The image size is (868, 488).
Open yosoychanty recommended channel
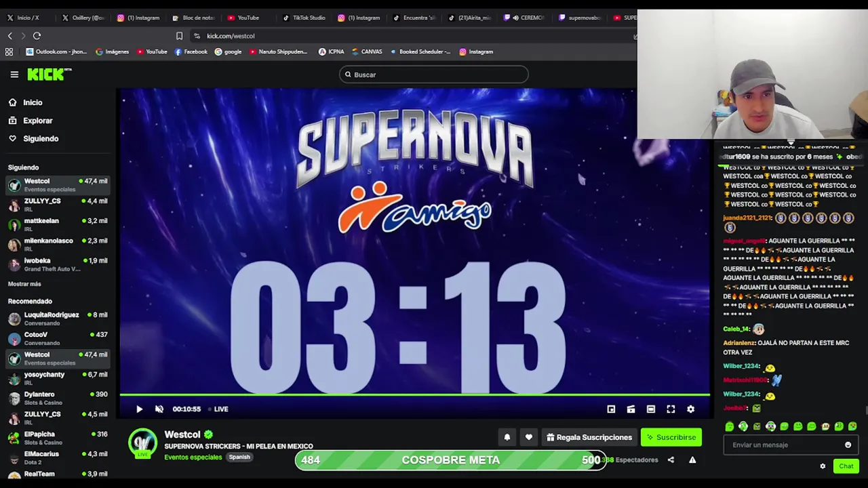(58, 378)
